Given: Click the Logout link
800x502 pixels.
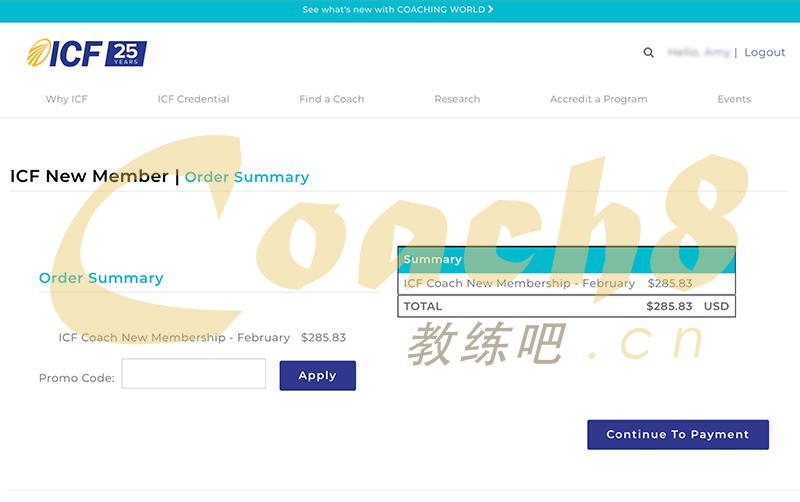Looking at the screenshot, I should [764, 53].
